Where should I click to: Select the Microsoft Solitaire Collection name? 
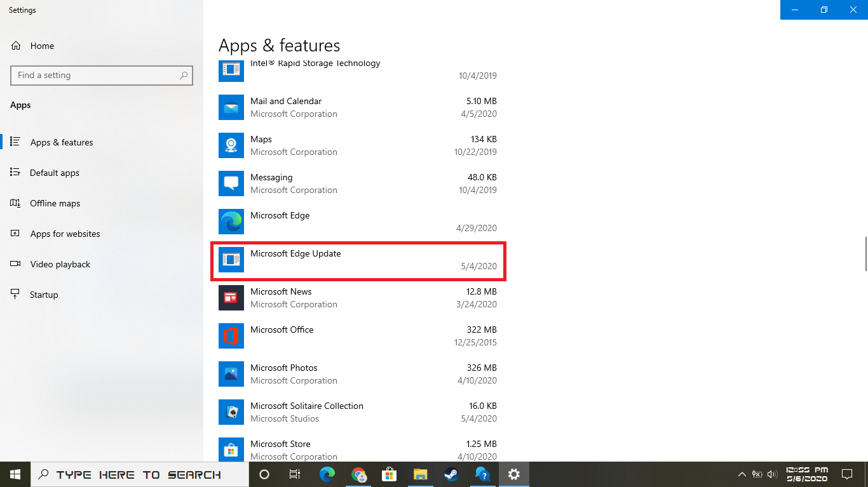point(307,406)
